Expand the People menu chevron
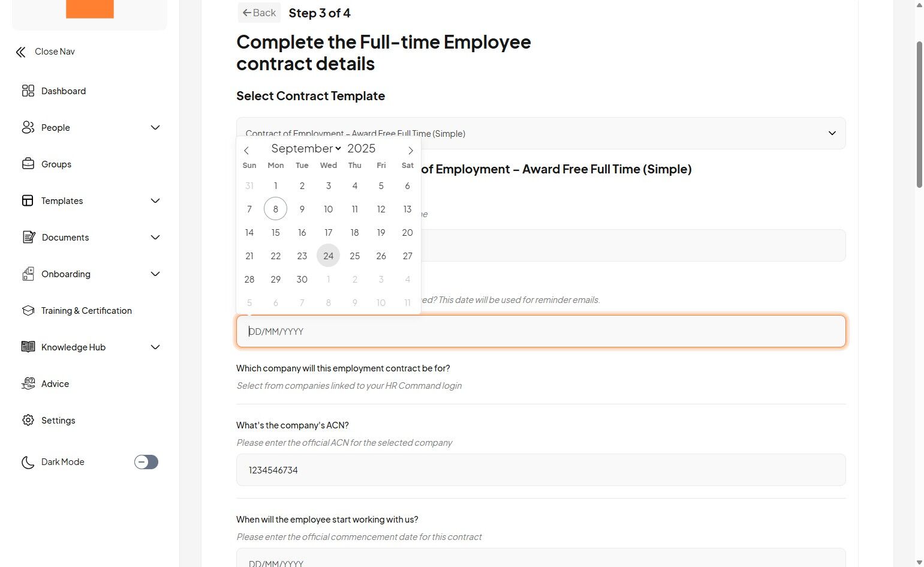 point(155,127)
